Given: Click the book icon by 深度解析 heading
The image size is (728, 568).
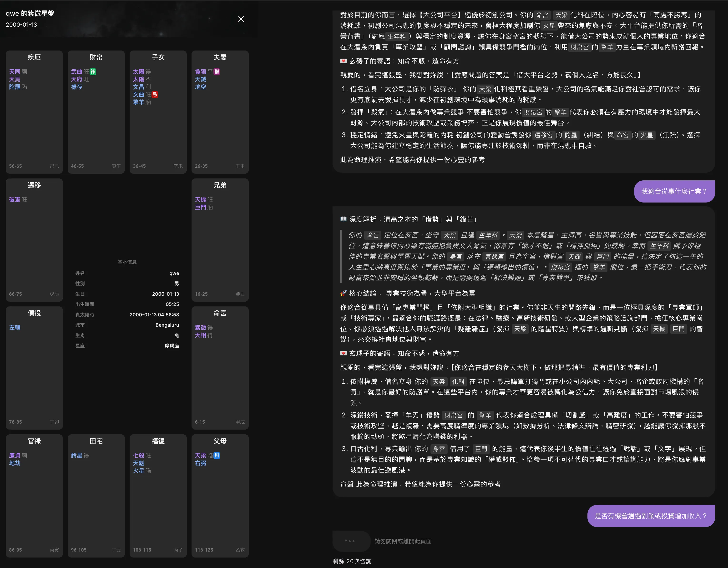Looking at the screenshot, I should (x=343, y=219).
